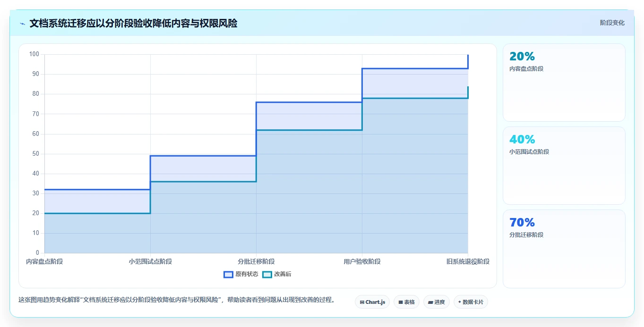This screenshot has width=644, height=327.
Task: Click the 表格 tag
Action: coord(406,302)
